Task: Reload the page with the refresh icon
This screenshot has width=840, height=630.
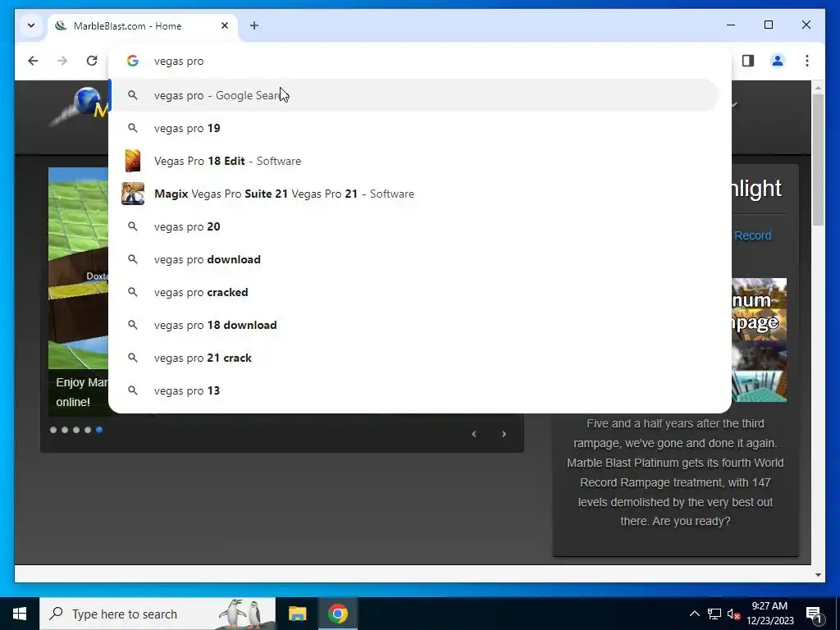Action: 92,61
